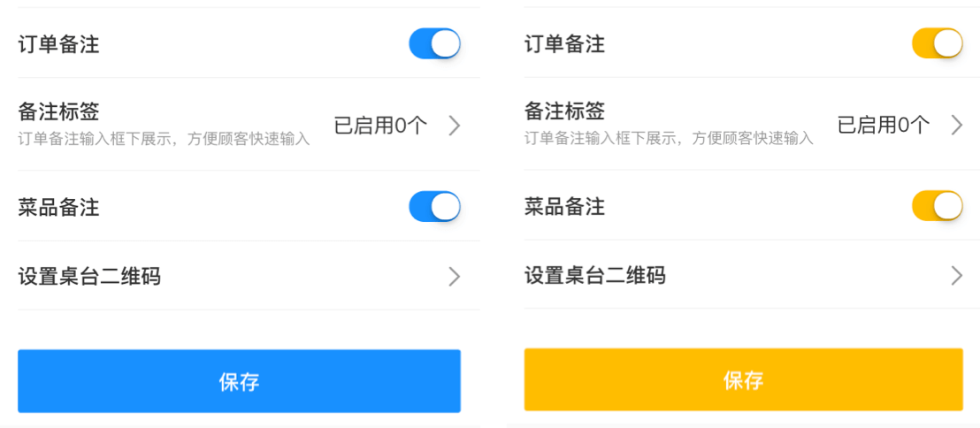This screenshot has height=428, width=980.
Task: Click 订单备注 label text in blue-themed panel
Action: pos(58,45)
